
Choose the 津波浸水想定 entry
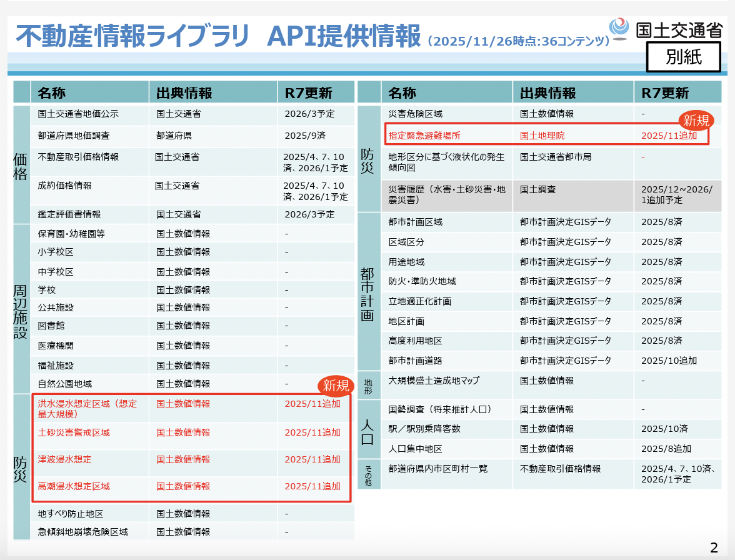coord(64,459)
